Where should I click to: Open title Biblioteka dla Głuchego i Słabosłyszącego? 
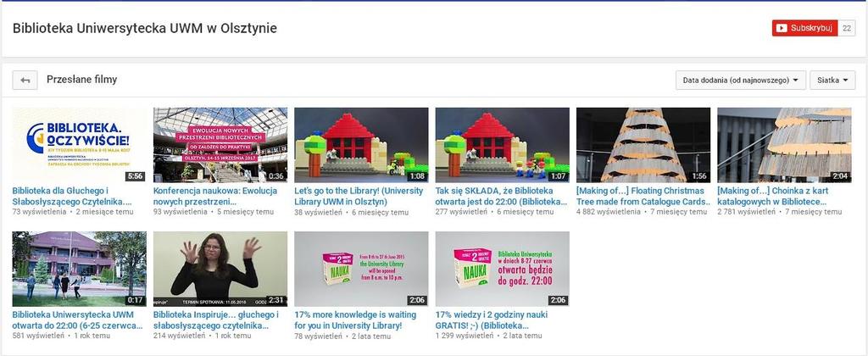pyautogui.click(x=72, y=196)
